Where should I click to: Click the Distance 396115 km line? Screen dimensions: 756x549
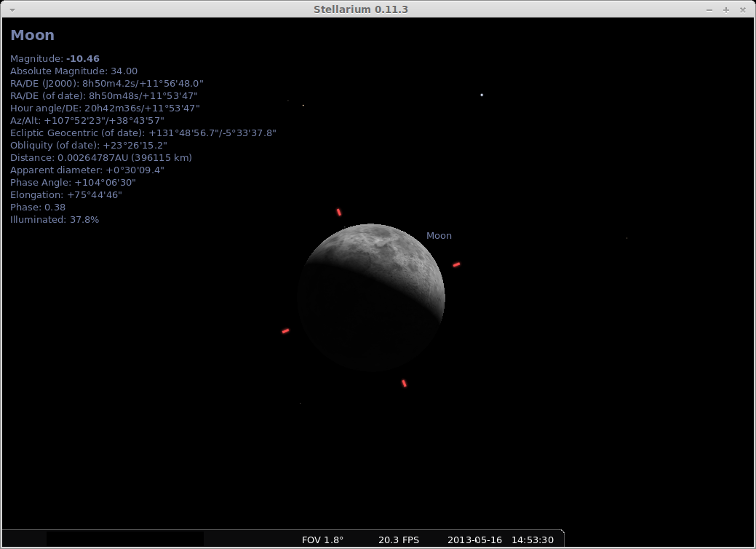101,158
